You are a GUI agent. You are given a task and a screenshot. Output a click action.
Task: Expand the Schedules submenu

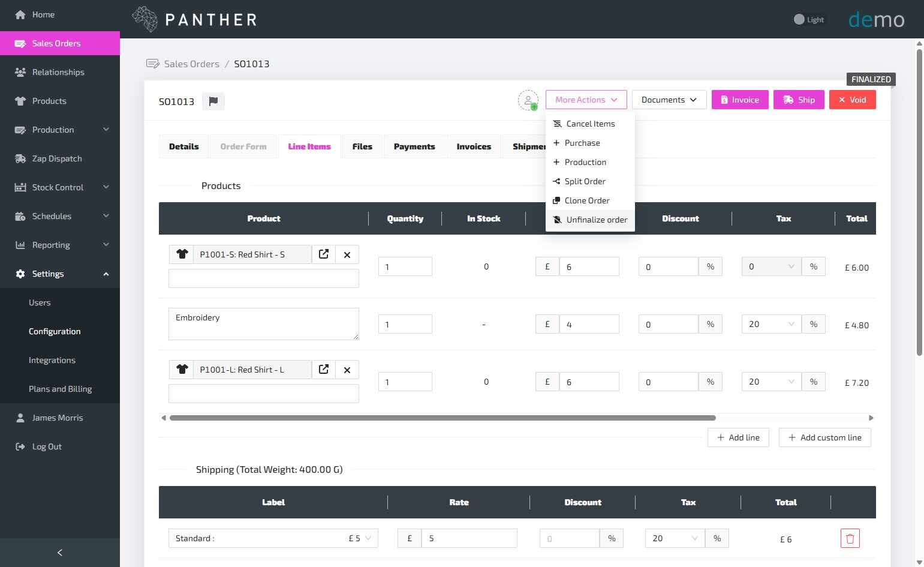[x=106, y=216]
